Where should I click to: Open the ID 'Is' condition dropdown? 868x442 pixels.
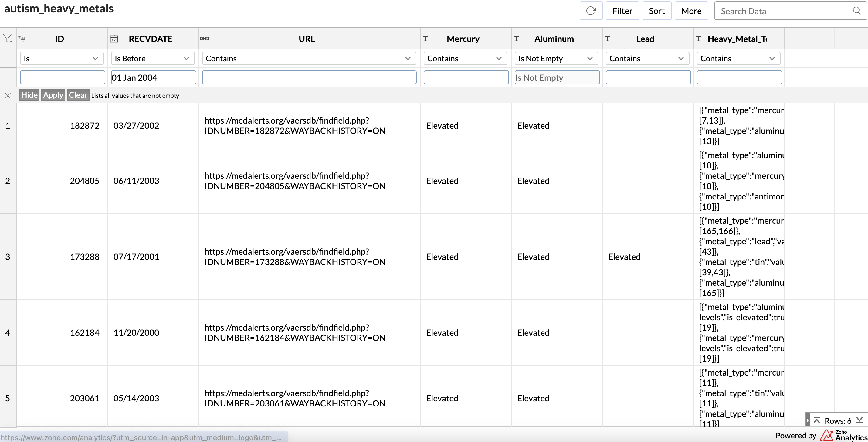click(x=61, y=58)
